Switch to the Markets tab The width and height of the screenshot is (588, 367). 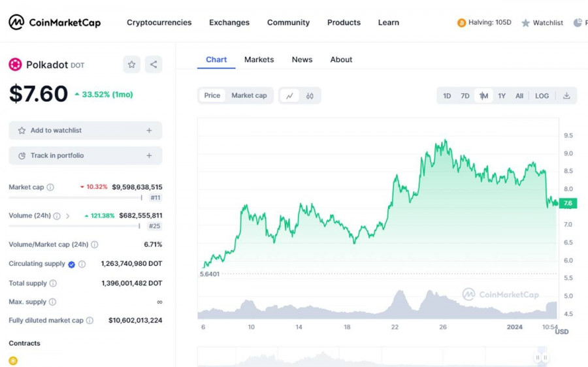(259, 59)
